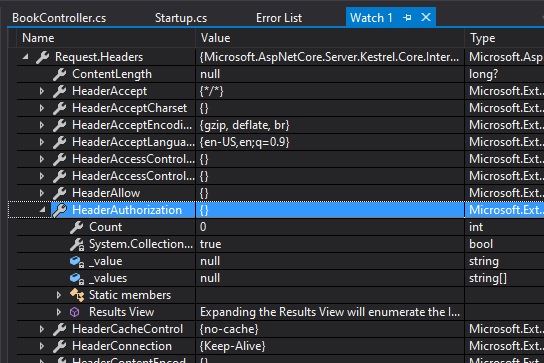Open the BookController.cs tab

tap(59, 18)
